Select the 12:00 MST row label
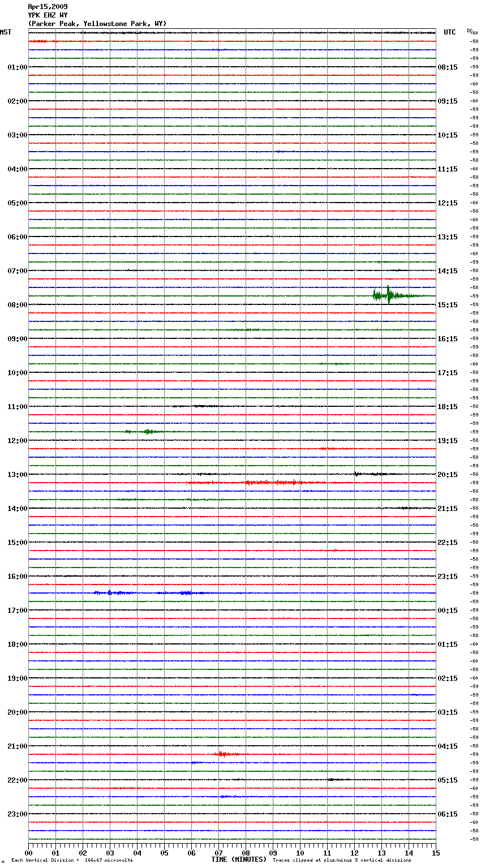 tap(18, 441)
